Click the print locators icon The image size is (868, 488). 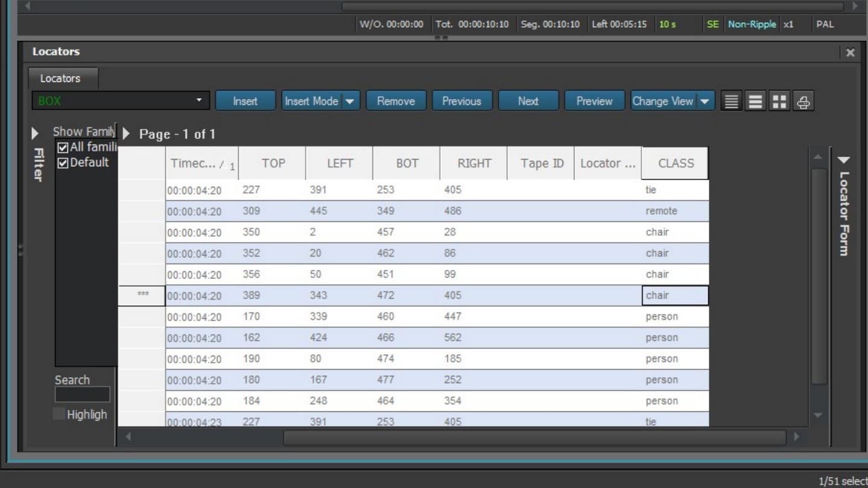click(x=804, y=101)
